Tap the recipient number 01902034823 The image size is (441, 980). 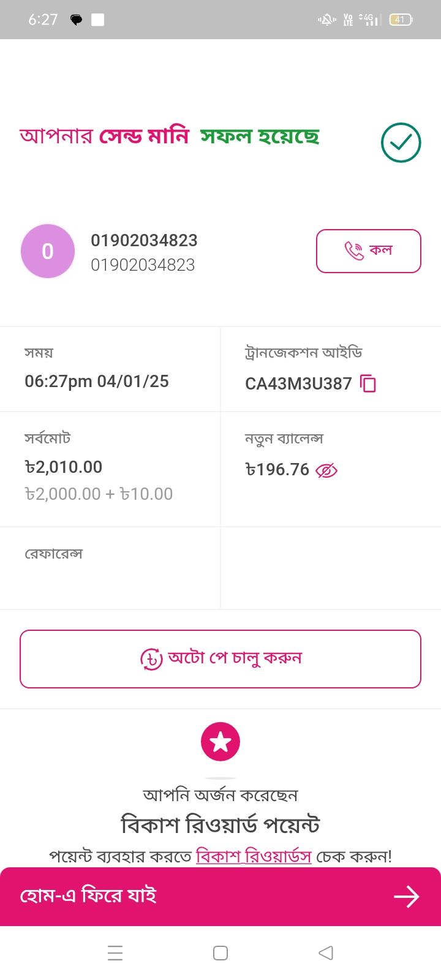click(x=144, y=240)
